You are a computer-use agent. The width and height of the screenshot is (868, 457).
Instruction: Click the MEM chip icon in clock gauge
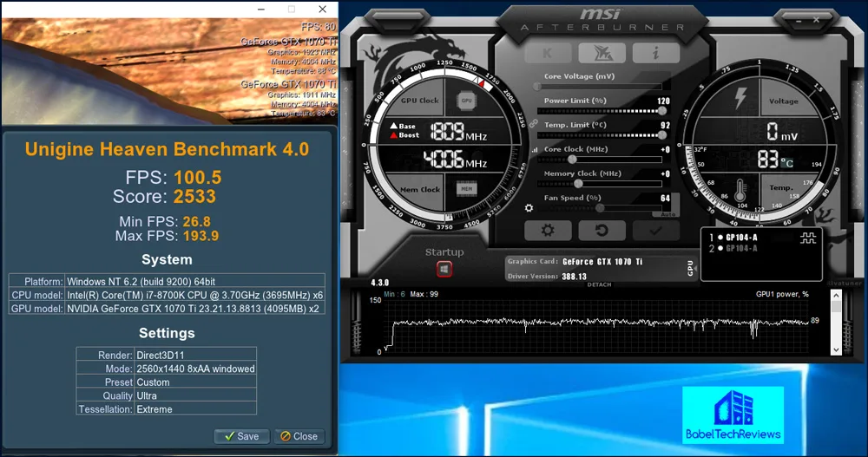coord(467,189)
